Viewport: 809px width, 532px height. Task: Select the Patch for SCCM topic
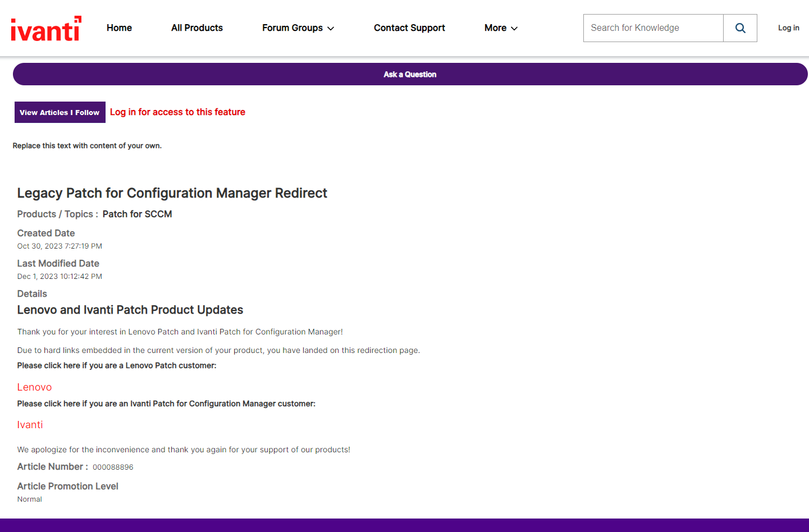click(137, 214)
